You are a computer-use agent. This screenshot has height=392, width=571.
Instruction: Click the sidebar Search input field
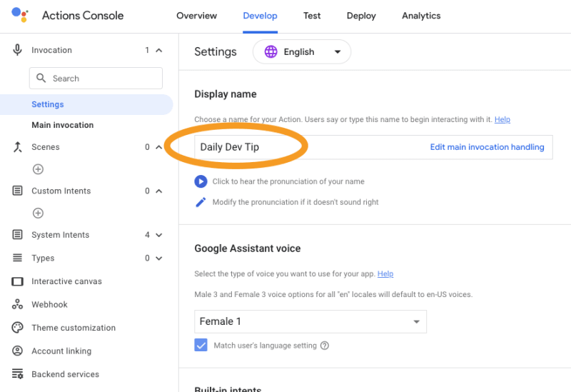pos(96,78)
